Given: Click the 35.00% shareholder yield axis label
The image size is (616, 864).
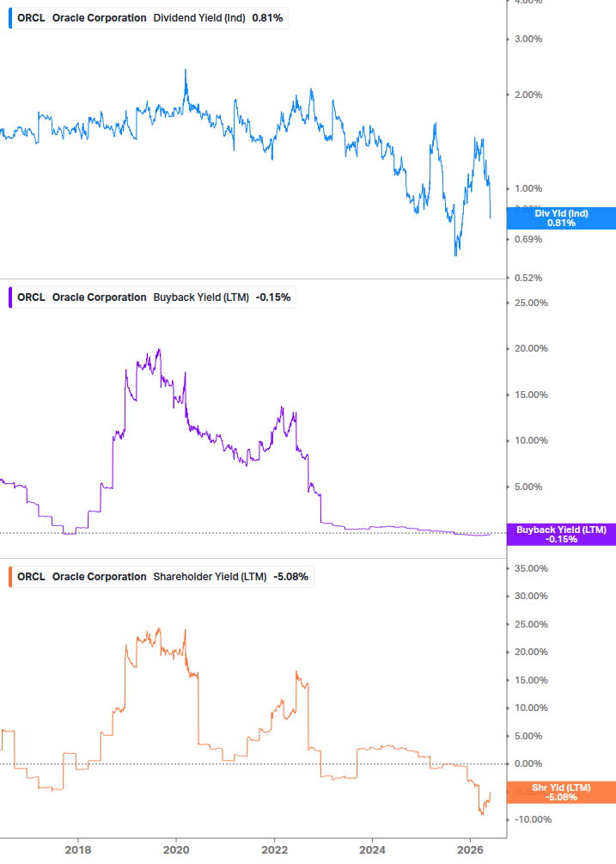Looking at the screenshot, I should (x=531, y=568).
